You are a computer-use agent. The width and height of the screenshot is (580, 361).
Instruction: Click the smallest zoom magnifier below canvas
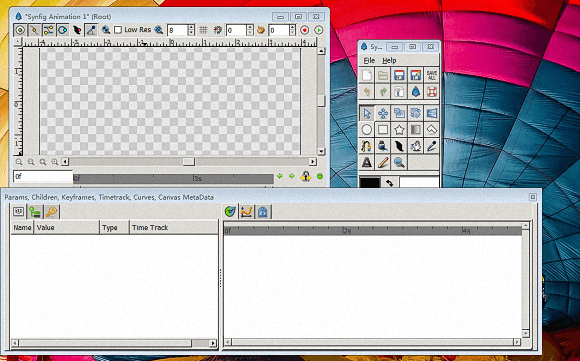click(19, 162)
